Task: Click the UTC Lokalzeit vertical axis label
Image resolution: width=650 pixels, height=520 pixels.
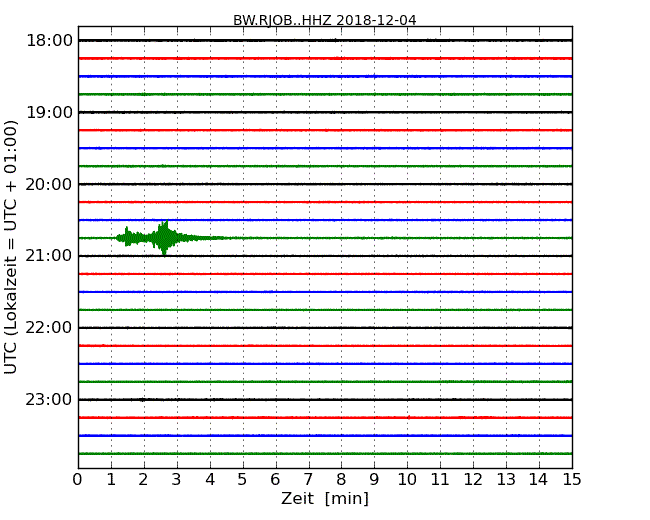Action: pos(10,247)
